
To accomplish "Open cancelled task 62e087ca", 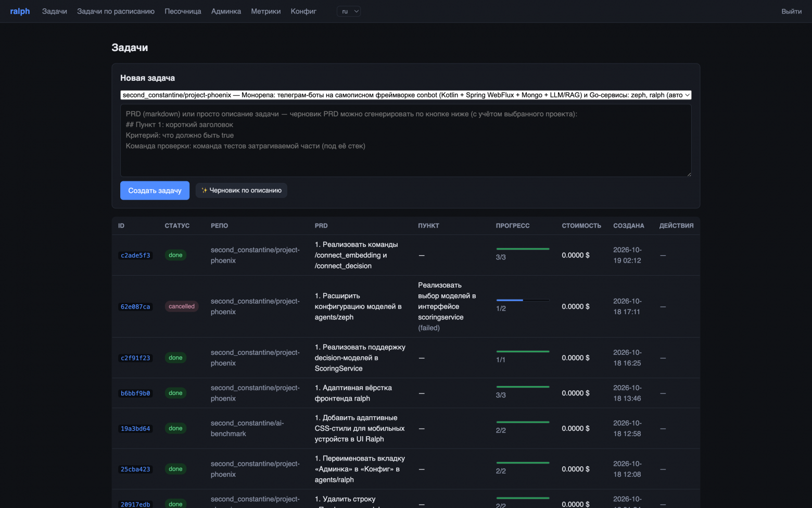I will pos(135,306).
